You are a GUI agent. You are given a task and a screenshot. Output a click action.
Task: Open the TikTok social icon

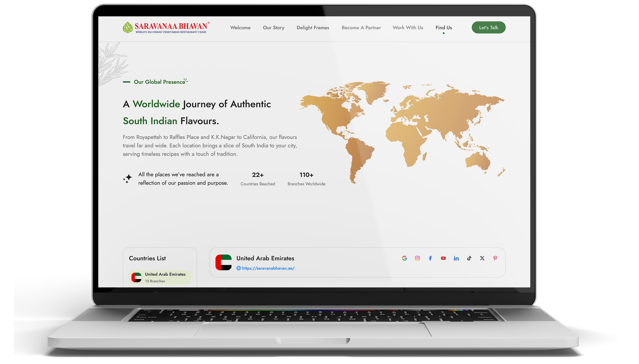coord(469,258)
